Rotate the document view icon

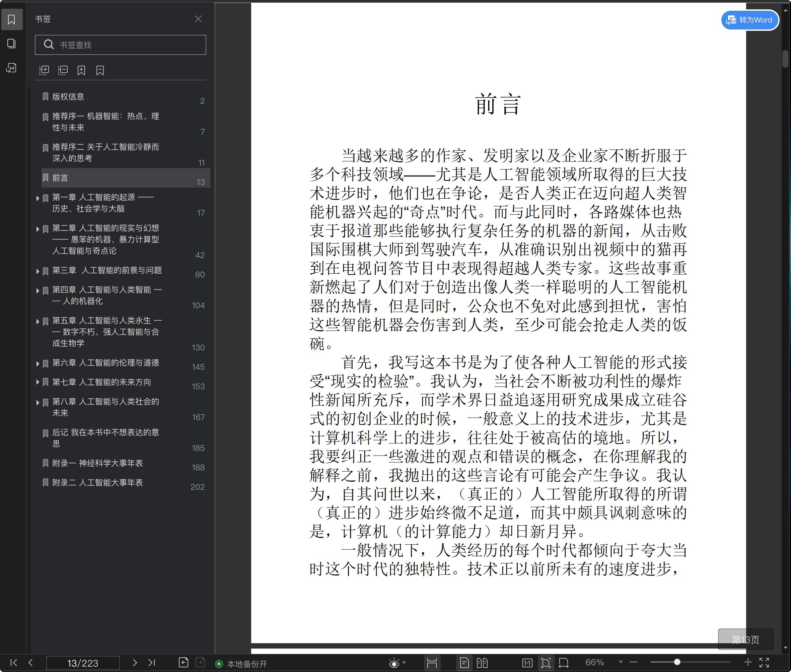point(564,663)
